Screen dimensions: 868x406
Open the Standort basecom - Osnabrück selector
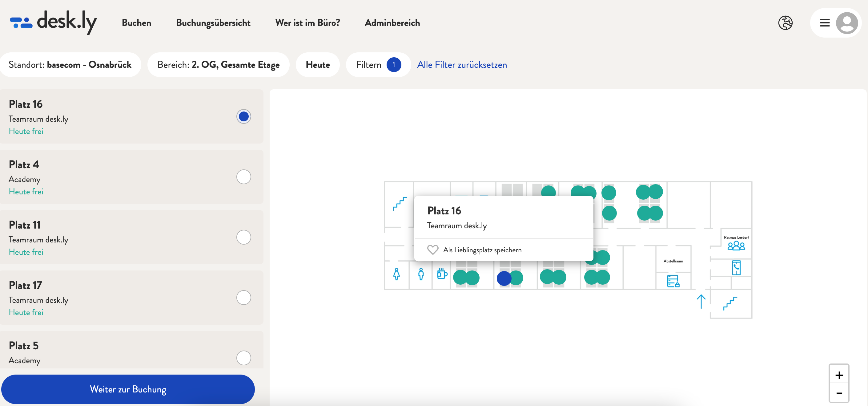point(70,65)
